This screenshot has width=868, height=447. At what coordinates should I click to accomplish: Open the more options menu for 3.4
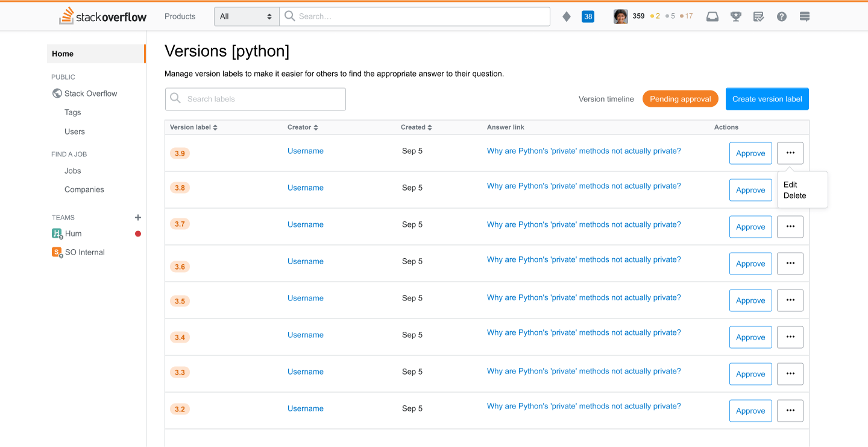click(x=790, y=337)
